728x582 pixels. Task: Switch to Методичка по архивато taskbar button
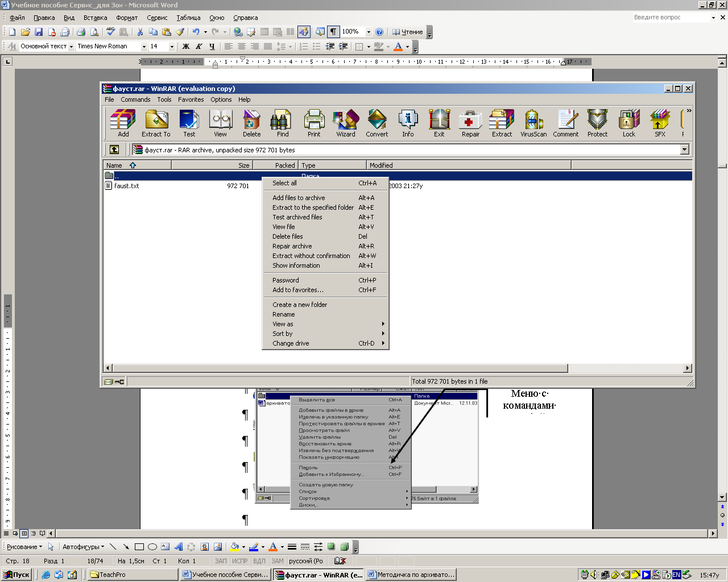point(411,575)
